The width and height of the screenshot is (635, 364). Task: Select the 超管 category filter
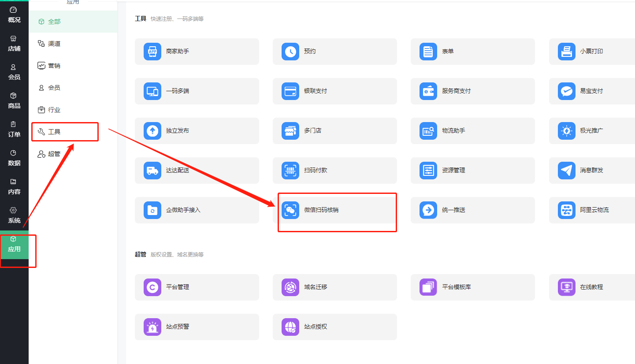(73, 154)
